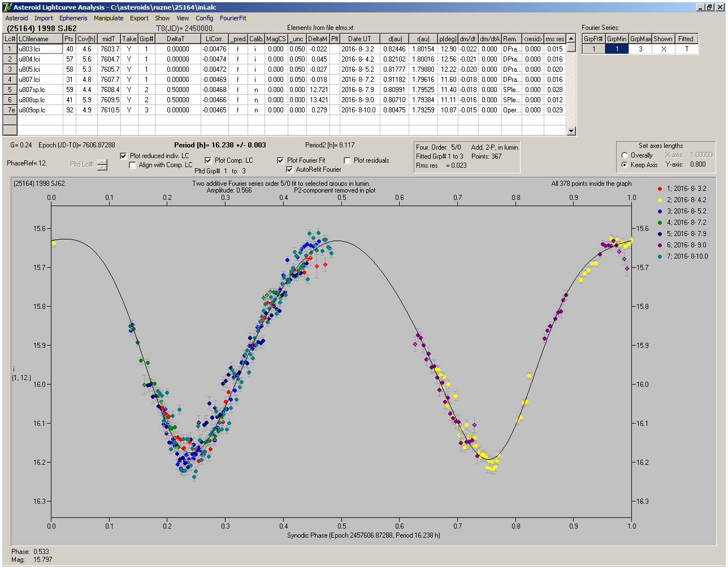The height and width of the screenshot is (567, 728).
Task: Click the LtCorr. column header
Action: point(214,39)
